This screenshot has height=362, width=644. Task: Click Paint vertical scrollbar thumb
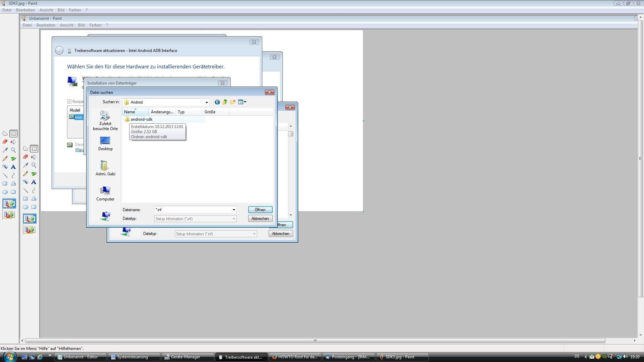tap(640, 159)
